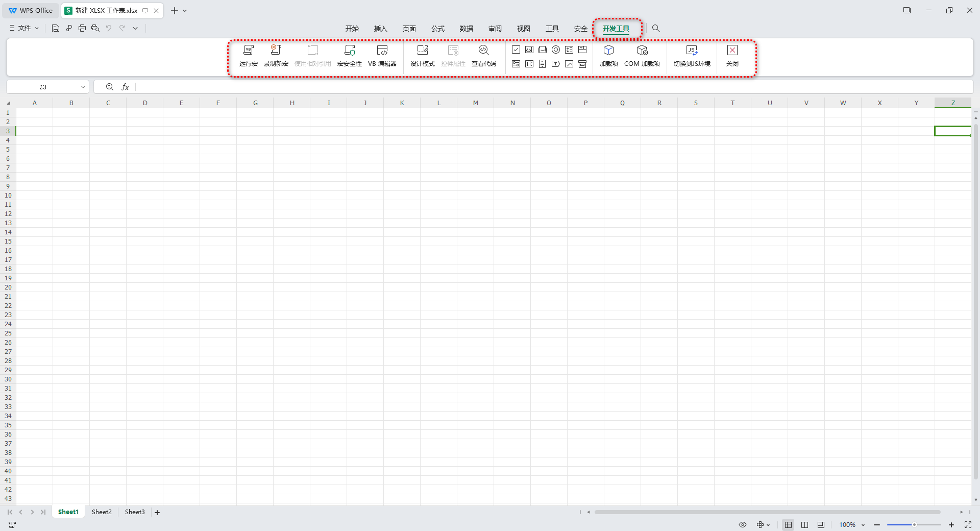Insert option button (radio) control

[x=556, y=50]
